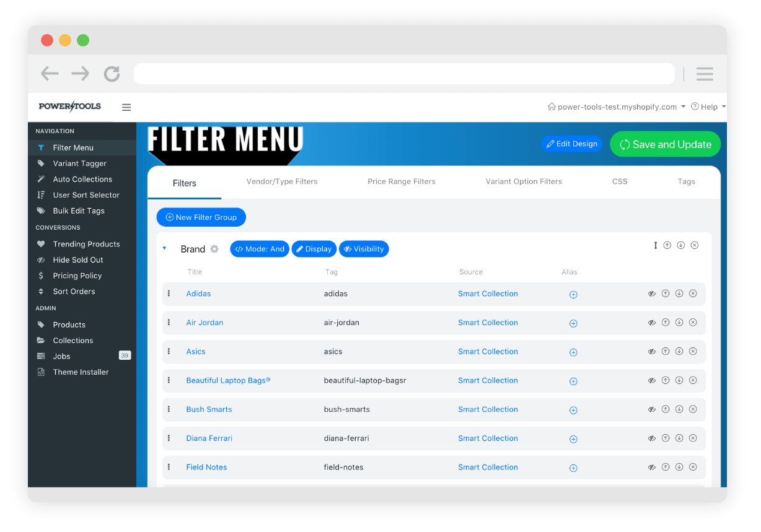Move Field Notes filter down

pos(679,467)
